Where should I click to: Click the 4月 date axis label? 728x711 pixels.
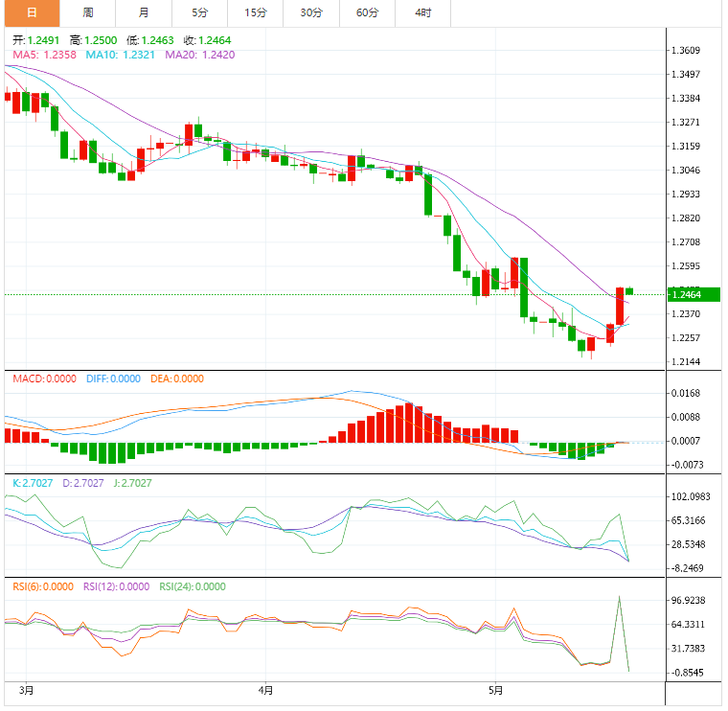(265, 690)
